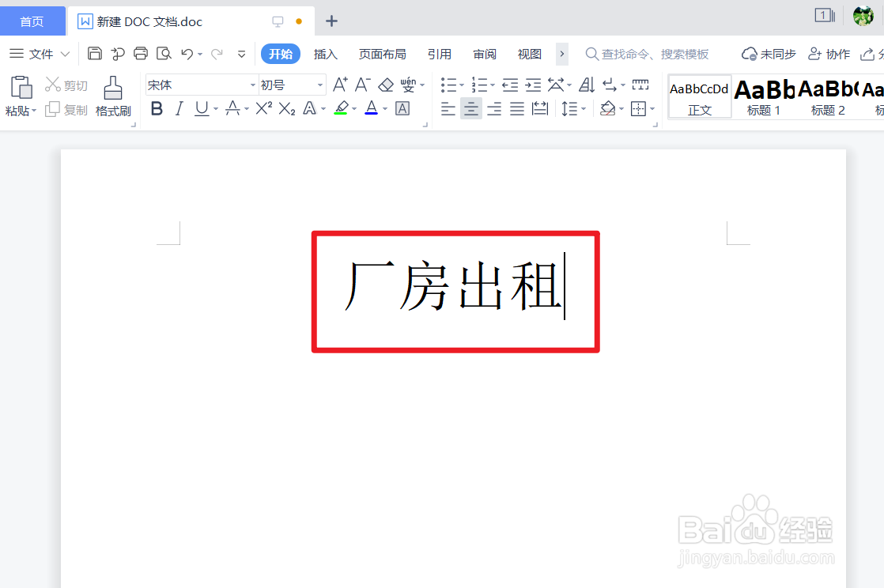The height and width of the screenshot is (588, 884).
Task: Expand the 文件 menu arrow
Action: click(65, 54)
